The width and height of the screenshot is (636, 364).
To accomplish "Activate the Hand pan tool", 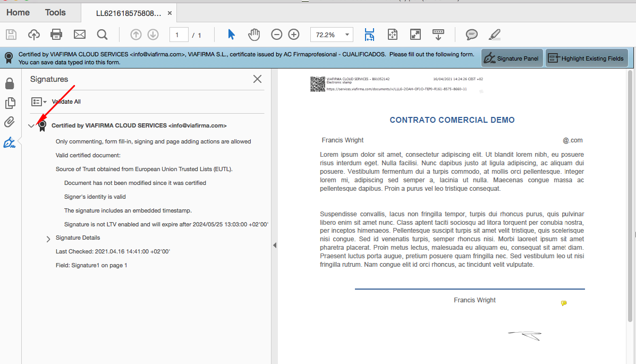I will pos(254,35).
